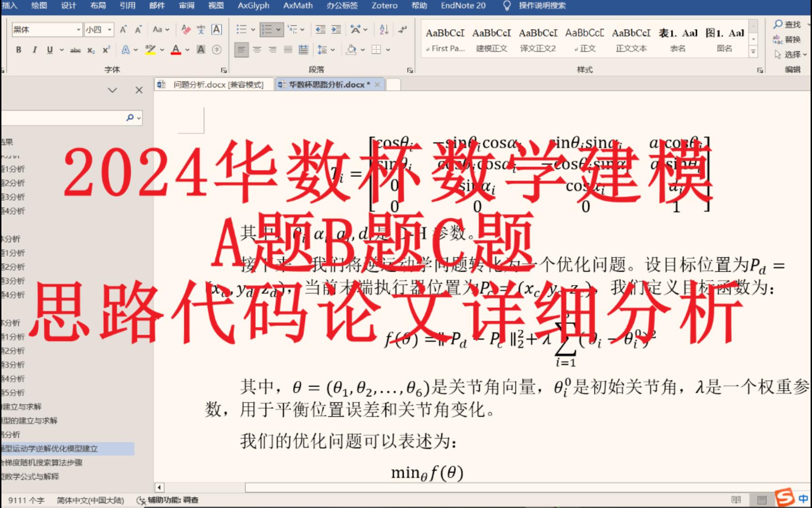
Task: Open the AxGlyph ribbon tab
Action: 253,6
